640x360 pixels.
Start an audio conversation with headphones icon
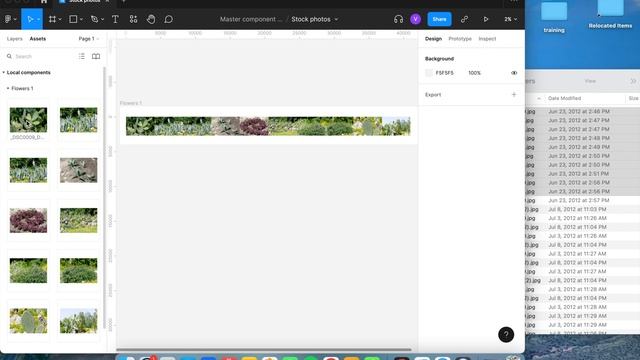point(398,19)
